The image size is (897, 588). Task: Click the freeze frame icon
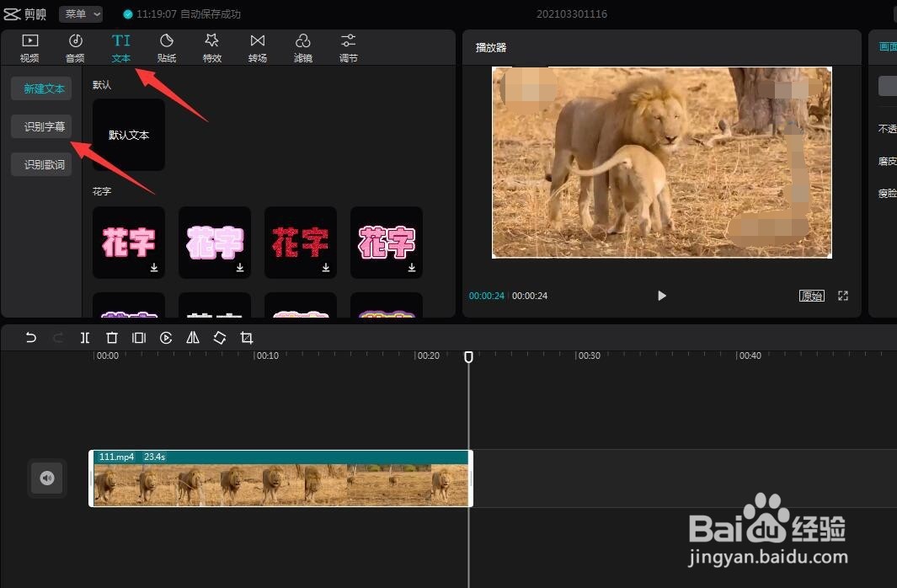click(x=139, y=338)
